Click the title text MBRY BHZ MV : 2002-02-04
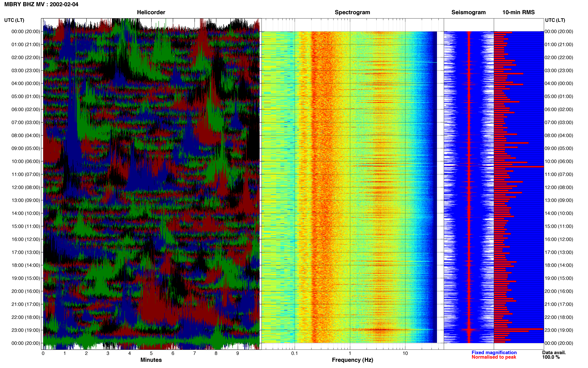Image resolution: width=588 pixels, height=368 pixels. (41, 4)
